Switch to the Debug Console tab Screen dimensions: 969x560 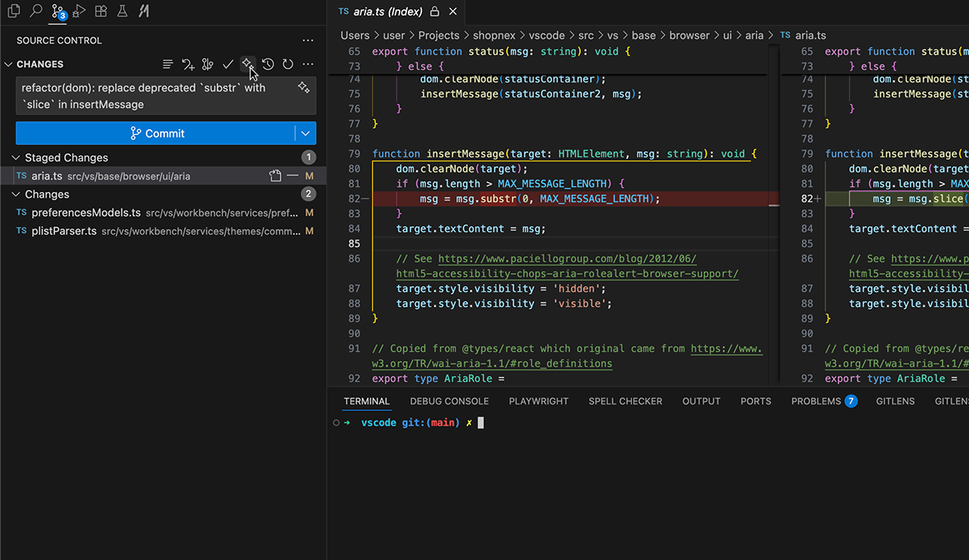click(x=449, y=401)
